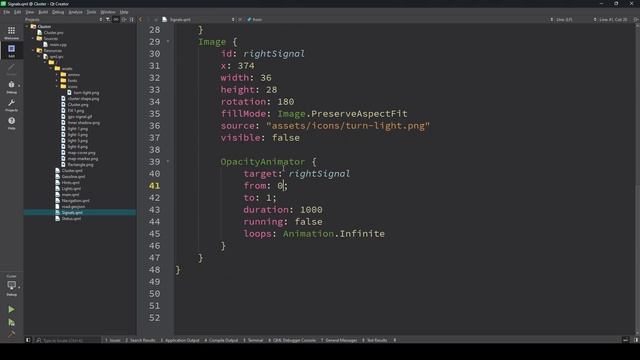Image resolution: width=640 pixels, height=360 pixels.
Task: Open the Help menu
Action: click(x=124, y=12)
